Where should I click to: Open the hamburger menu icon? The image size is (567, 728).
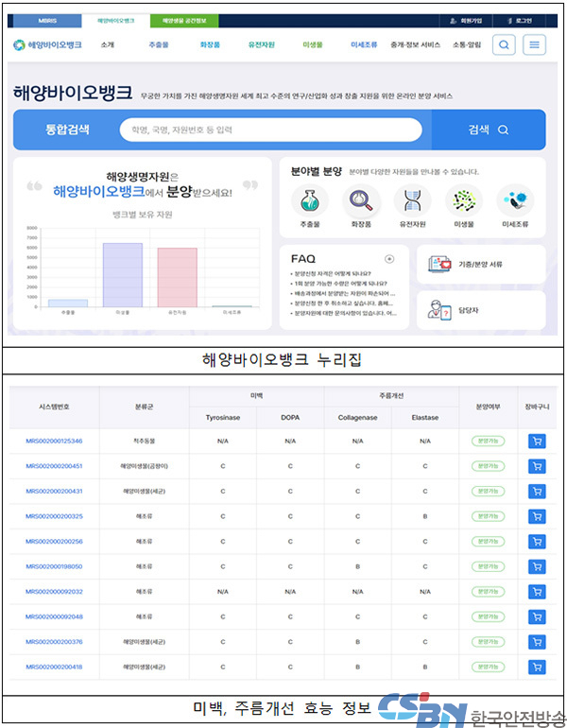[x=534, y=45]
